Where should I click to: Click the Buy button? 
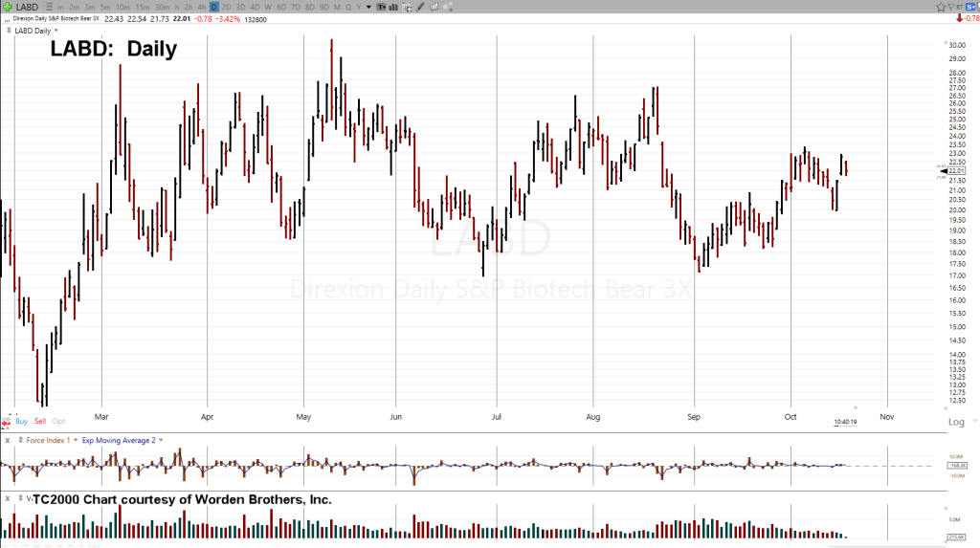[x=21, y=421]
